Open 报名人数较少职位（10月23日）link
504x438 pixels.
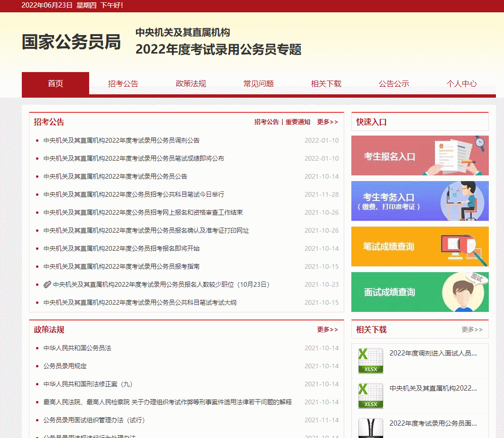161,284
